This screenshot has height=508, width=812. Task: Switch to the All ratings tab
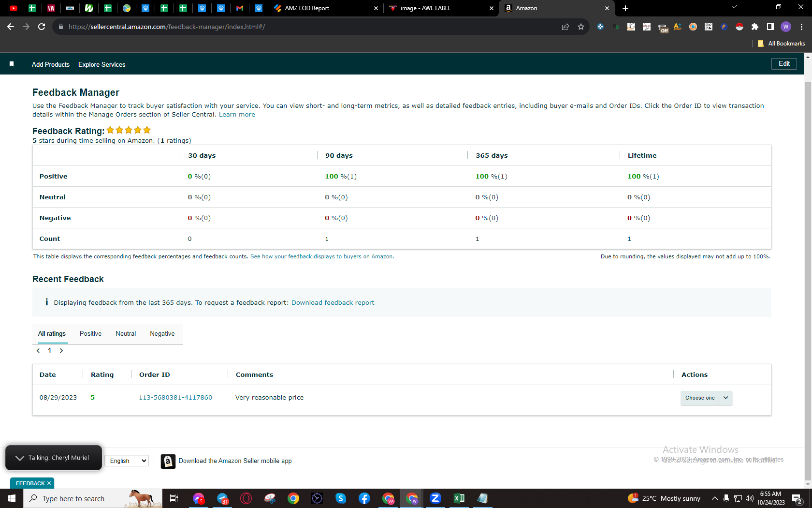point(52,334)
